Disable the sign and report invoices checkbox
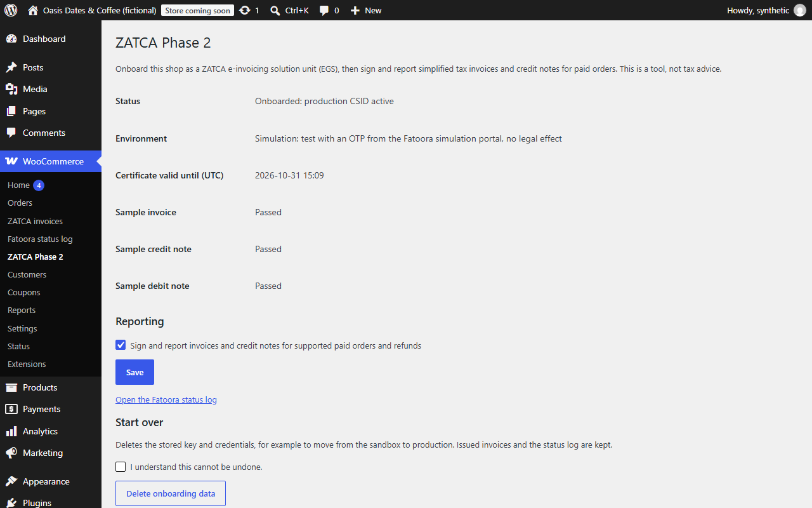Image resolution: width=812 pixels, height=508 pixels. click(x=121, y=345)
